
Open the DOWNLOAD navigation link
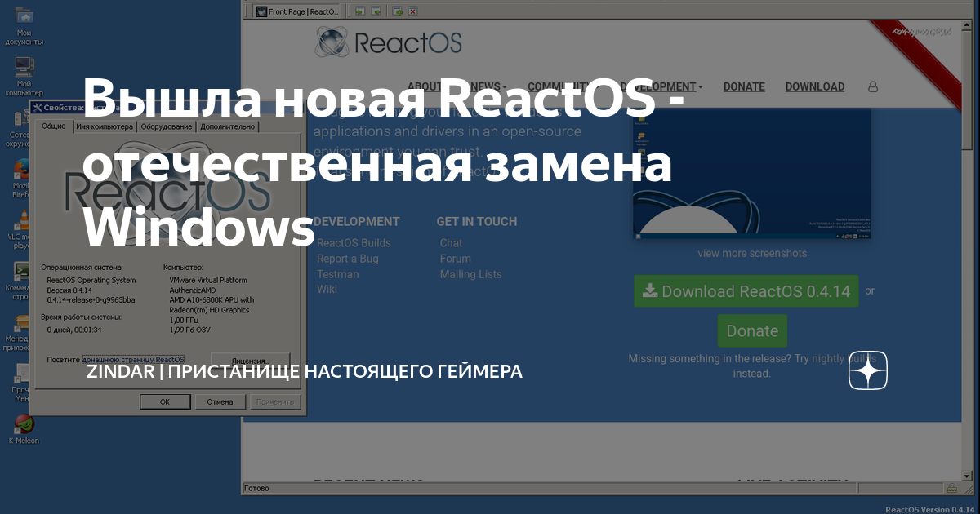tap(815, 86)
